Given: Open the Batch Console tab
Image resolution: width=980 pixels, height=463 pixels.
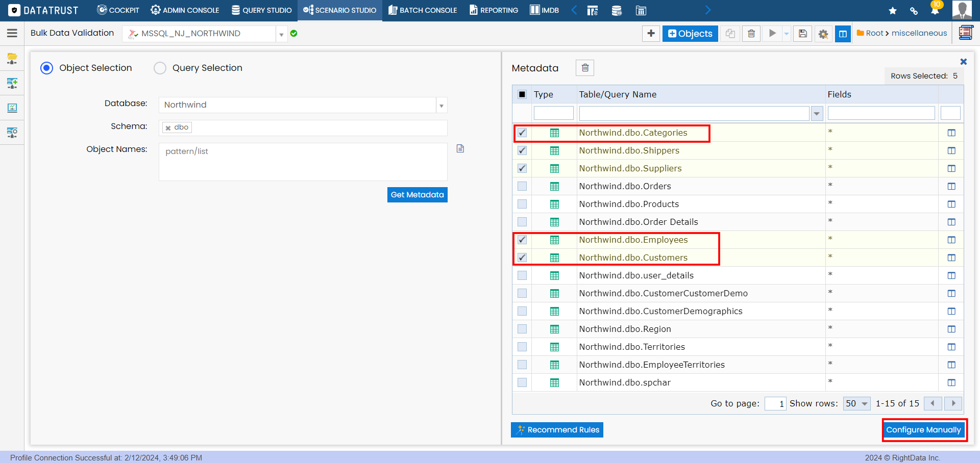Looking at the screenshot, I should (x=423, y=10).
